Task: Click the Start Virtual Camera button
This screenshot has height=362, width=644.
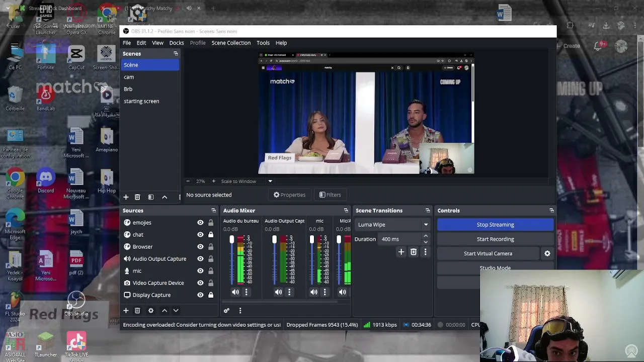Action: 488,254
